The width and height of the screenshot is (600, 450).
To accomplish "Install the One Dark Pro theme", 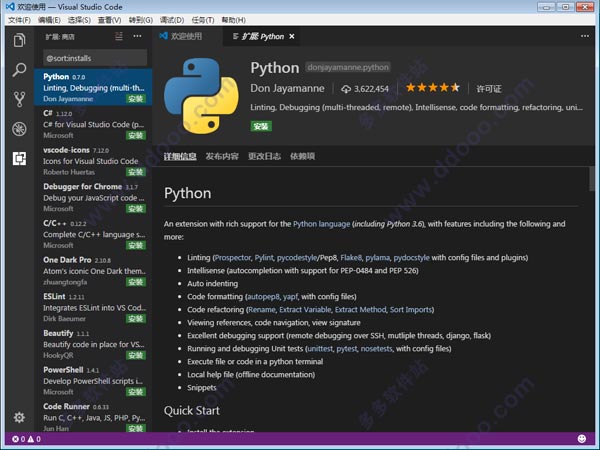I will (136, 282).
